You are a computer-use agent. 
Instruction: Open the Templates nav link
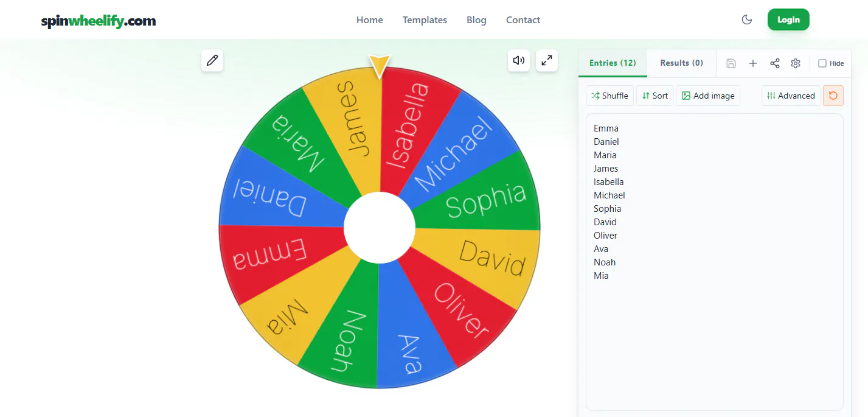coord(425,20)
